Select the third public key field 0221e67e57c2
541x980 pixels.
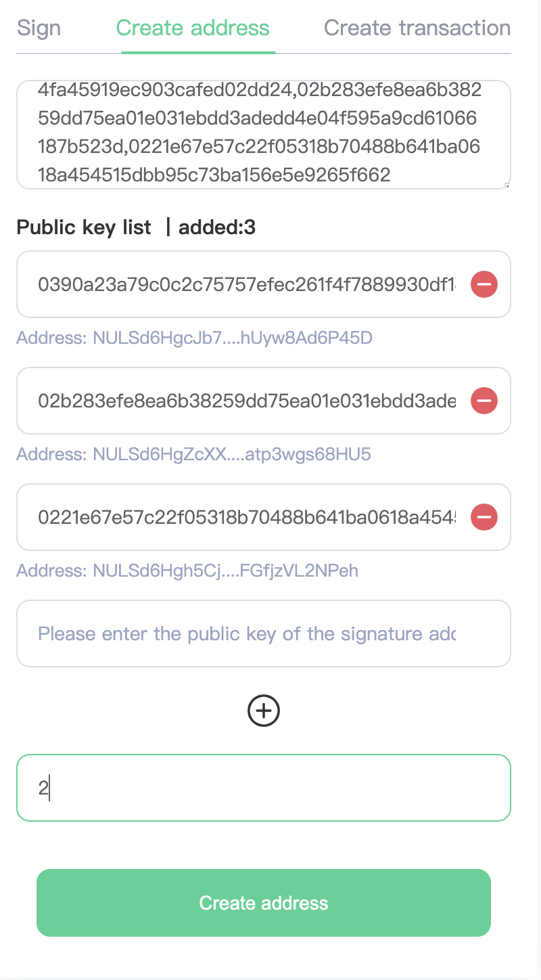(x=247, y=517)
